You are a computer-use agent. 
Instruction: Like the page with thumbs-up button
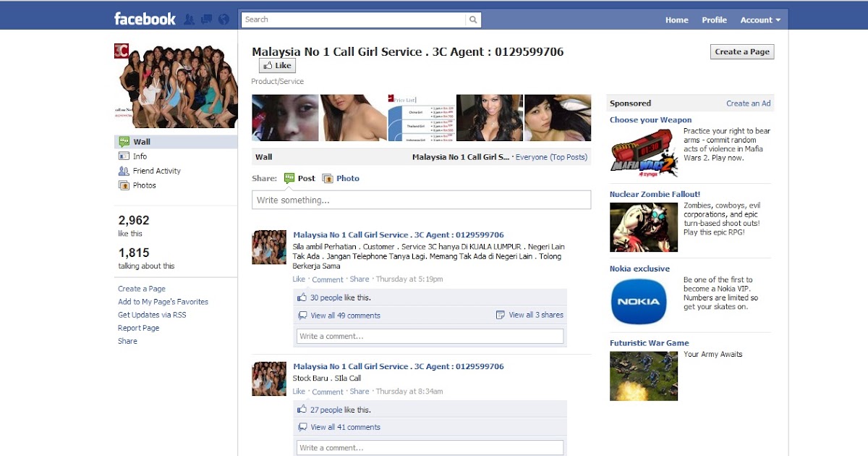[277, 66]
